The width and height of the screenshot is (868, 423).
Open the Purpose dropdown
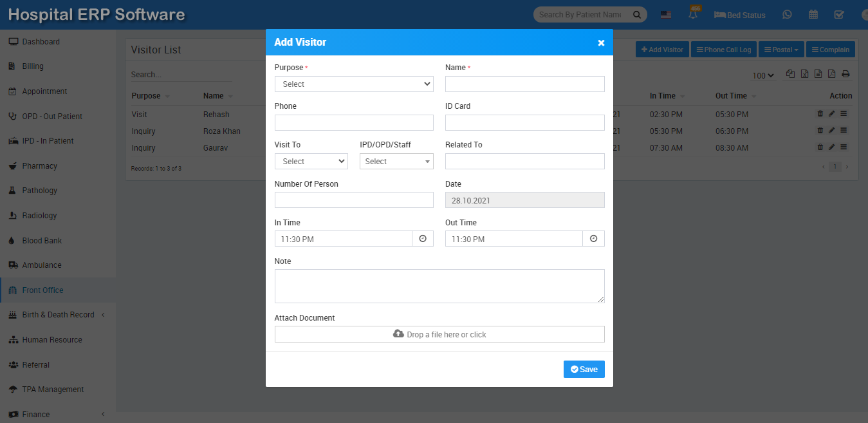tap(354, 84)
